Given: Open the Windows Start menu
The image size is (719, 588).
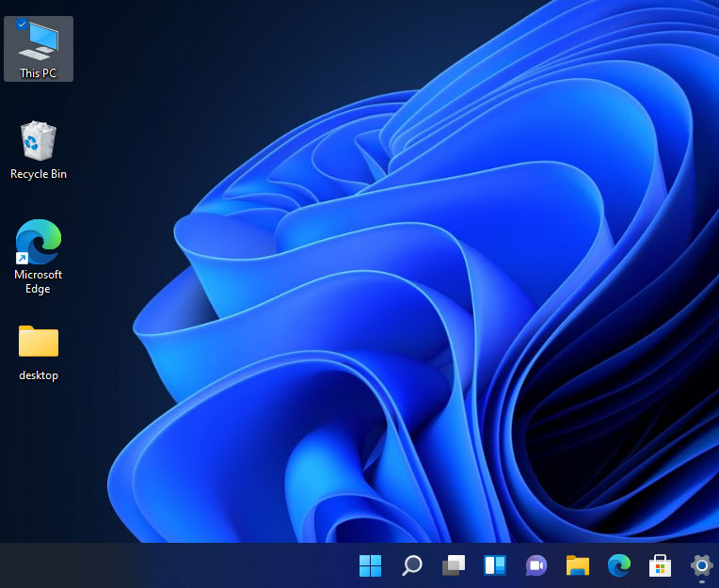Looking at the screenshot, I should pos(371,565).
